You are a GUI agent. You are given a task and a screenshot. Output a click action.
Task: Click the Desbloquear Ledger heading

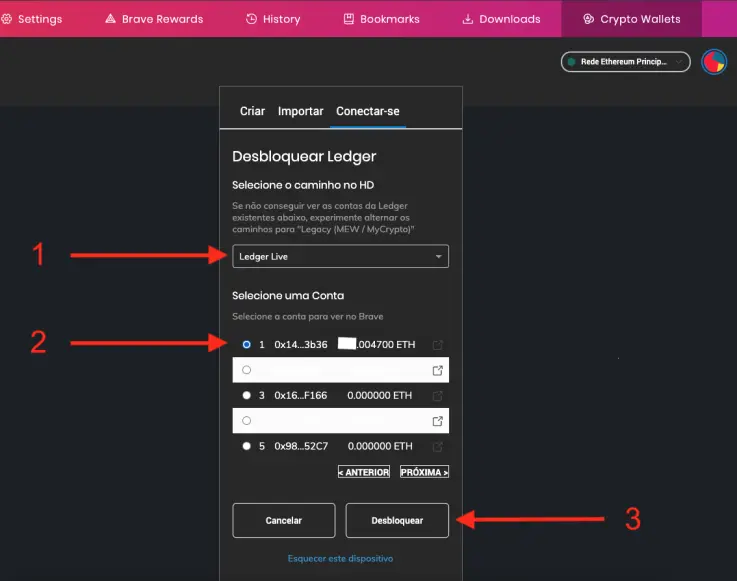[304, 157]
